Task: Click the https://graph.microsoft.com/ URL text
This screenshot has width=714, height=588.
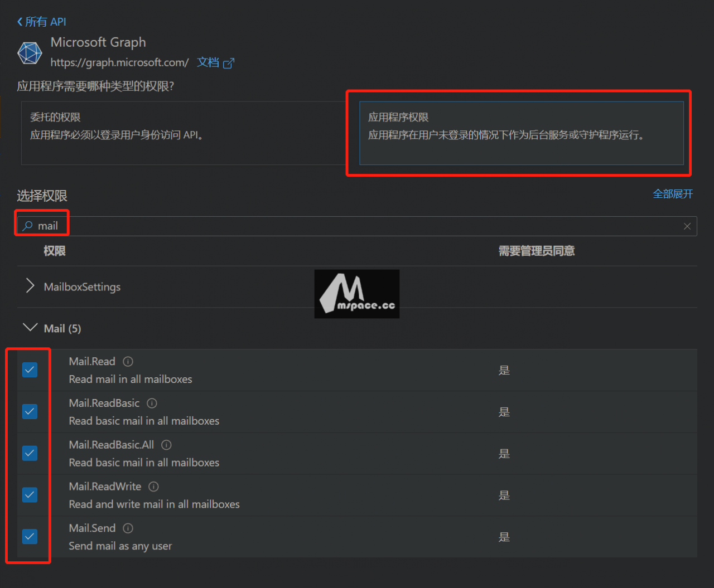Action: 119,62
